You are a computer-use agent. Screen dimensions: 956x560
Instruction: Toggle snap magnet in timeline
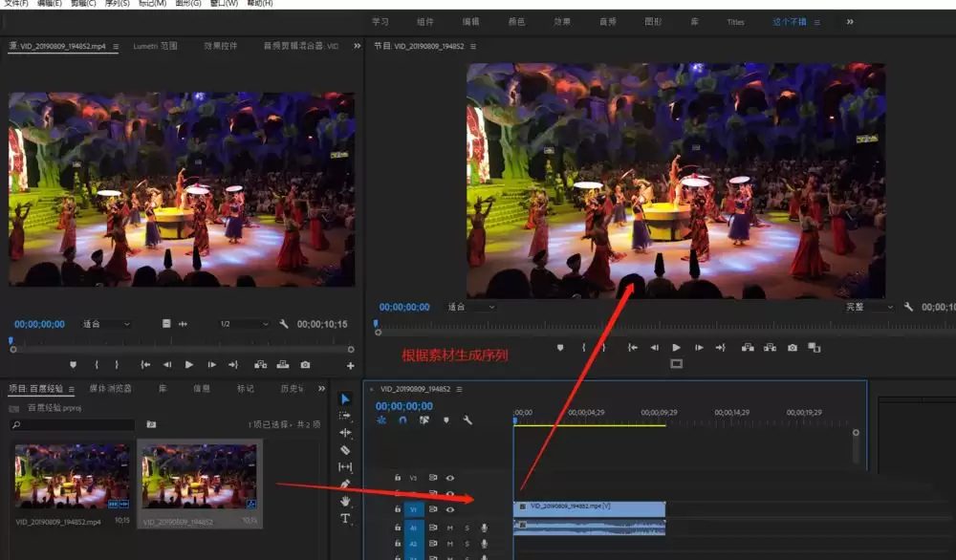click(402, 420)
